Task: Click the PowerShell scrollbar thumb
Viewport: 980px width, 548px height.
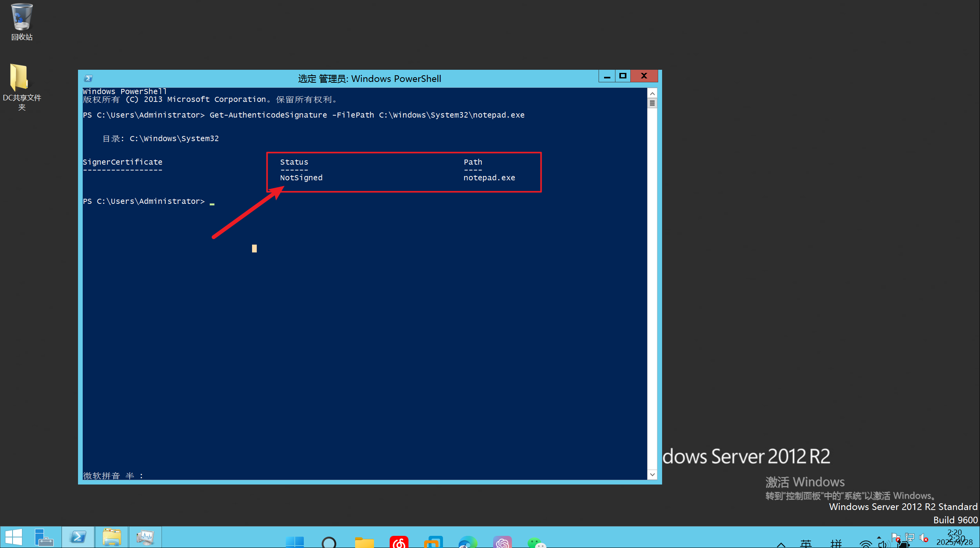Action: pyautogui.click(x=652, y=103)
